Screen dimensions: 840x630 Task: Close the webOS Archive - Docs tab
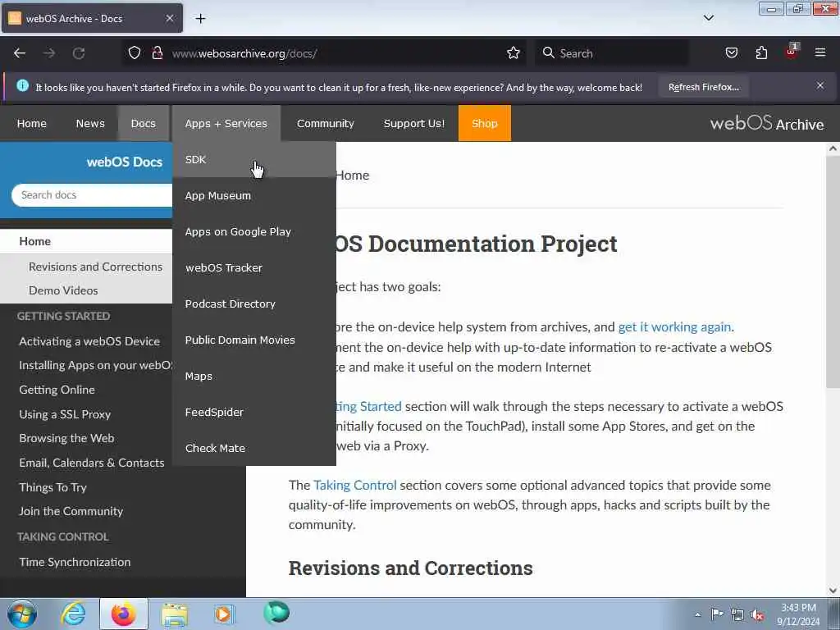tap(169, 18)
